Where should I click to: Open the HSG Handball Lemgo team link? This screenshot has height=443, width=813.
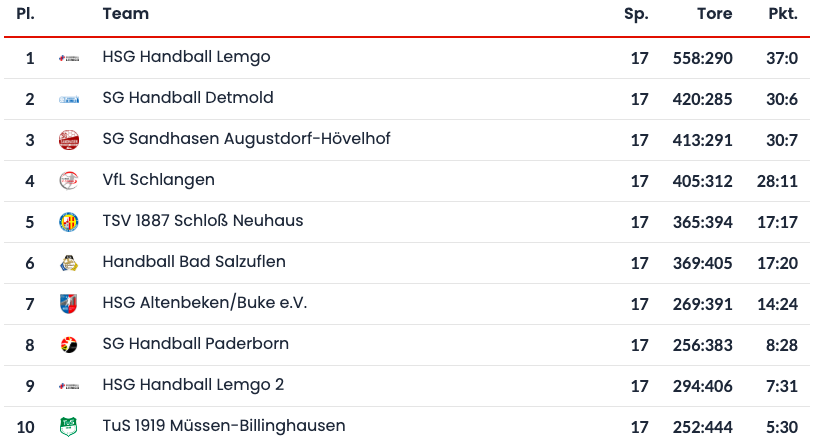pos(186,57)
